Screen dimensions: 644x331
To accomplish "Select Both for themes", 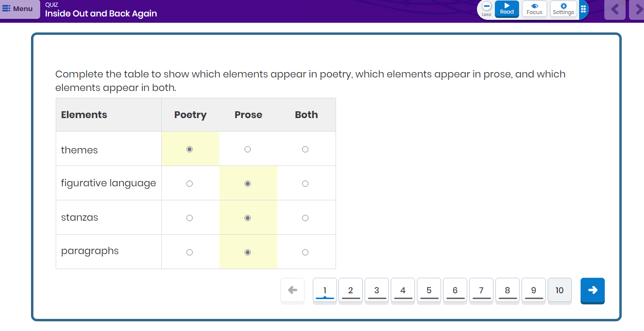I will click(305, 150).
